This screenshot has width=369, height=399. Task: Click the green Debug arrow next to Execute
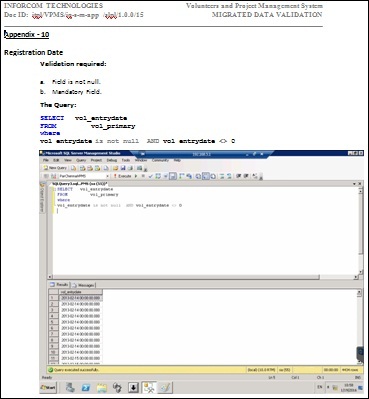point(136,176)
